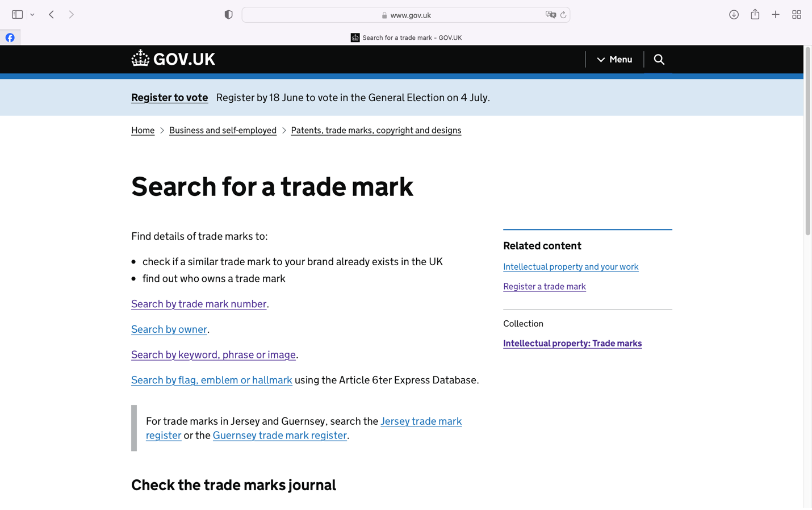Click the GOV.UK crown logo
This screenshot has width=812, height=510.
click(173, 59)
